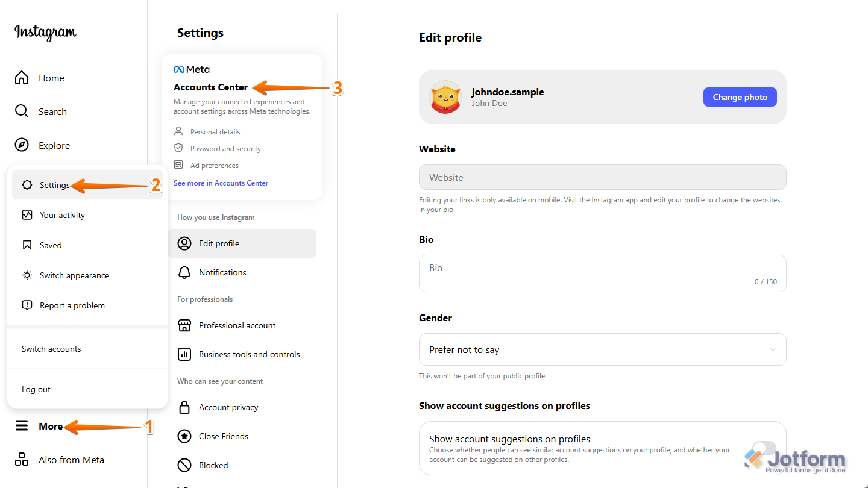
Task: Click the Change photo button
Action: [740, 96]
